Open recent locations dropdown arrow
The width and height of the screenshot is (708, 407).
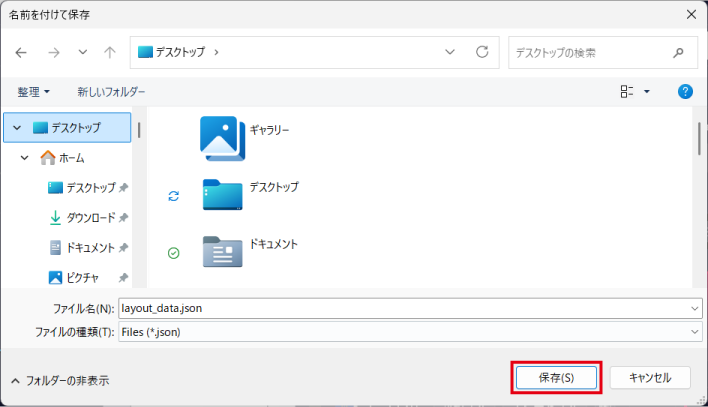click(82, 52)
